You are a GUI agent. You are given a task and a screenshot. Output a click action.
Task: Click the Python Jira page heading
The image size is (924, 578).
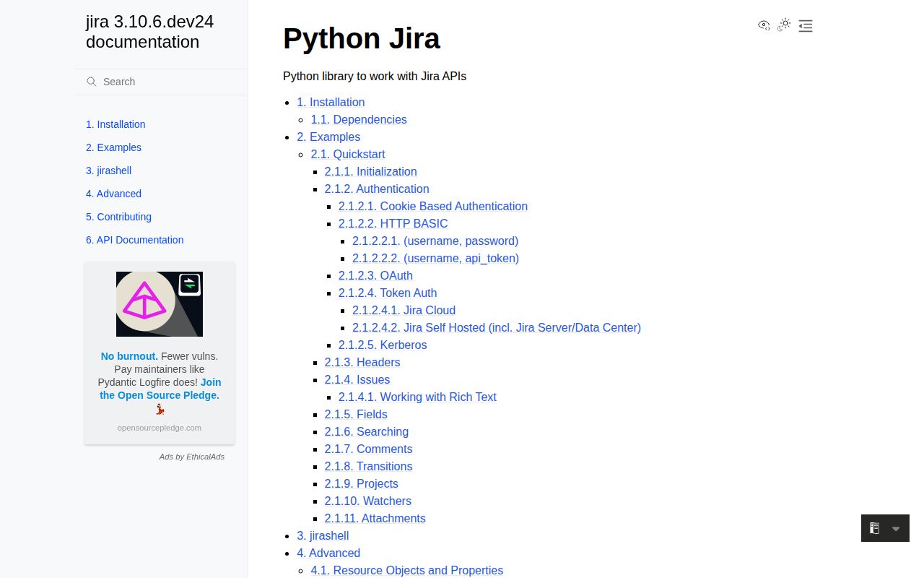tap(362, 38)
